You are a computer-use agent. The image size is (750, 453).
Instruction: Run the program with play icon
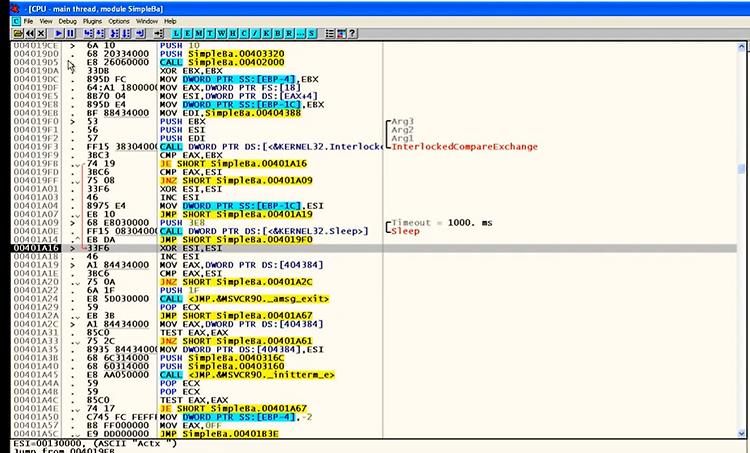coord(59,33)
